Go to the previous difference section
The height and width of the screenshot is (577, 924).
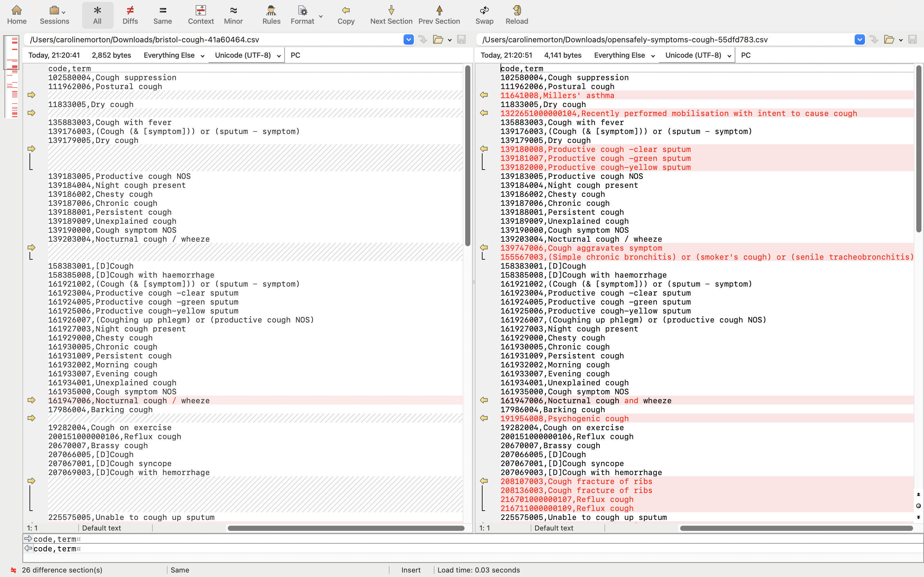tap(439, 14)
